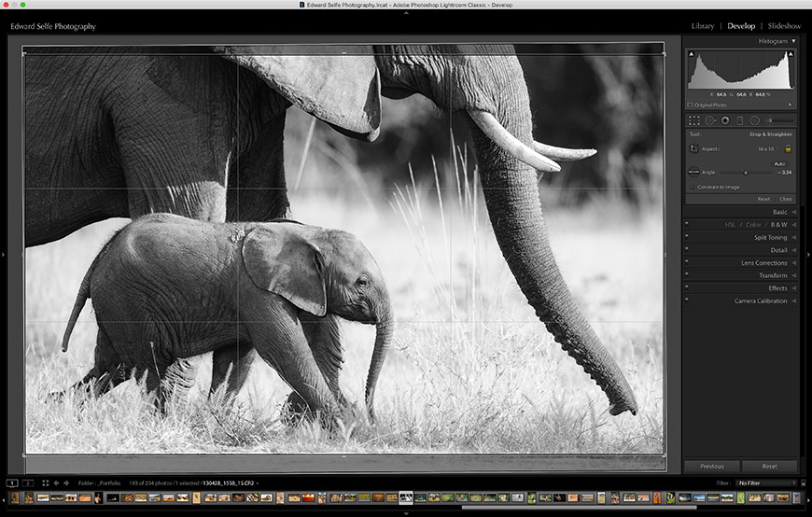Check the Constrain to Image box

692,187
